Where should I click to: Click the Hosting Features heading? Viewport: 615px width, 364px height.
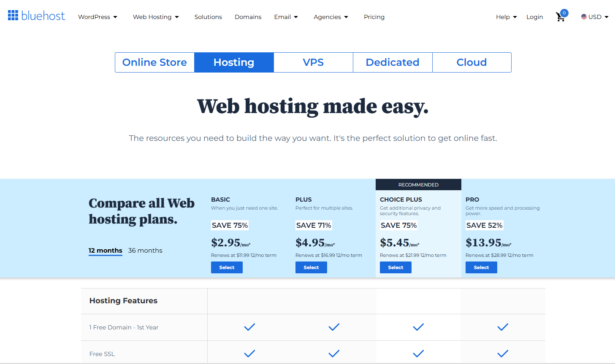pos(123,301)
